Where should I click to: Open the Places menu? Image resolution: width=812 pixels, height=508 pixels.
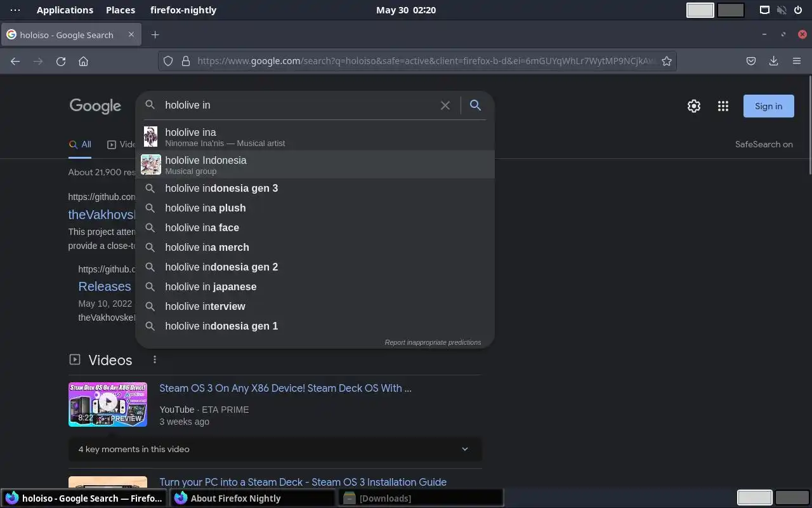pyautogui.click(x=121, y=10)
